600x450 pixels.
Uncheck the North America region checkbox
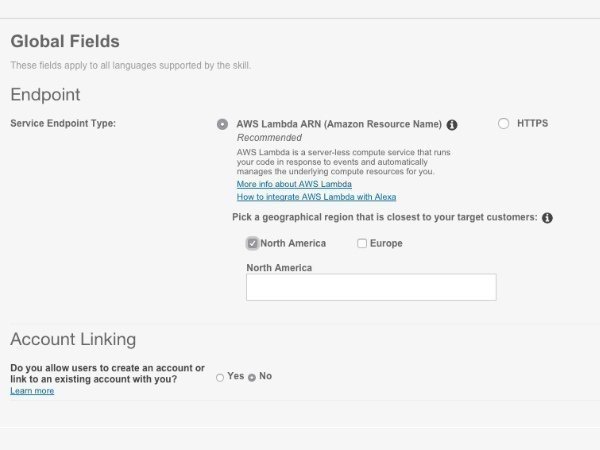(252, 243)
